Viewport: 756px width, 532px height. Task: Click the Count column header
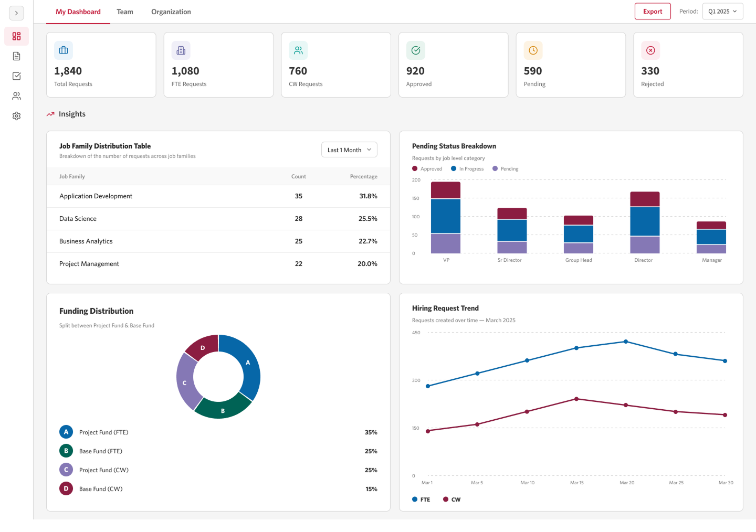[x=299, y=177]
